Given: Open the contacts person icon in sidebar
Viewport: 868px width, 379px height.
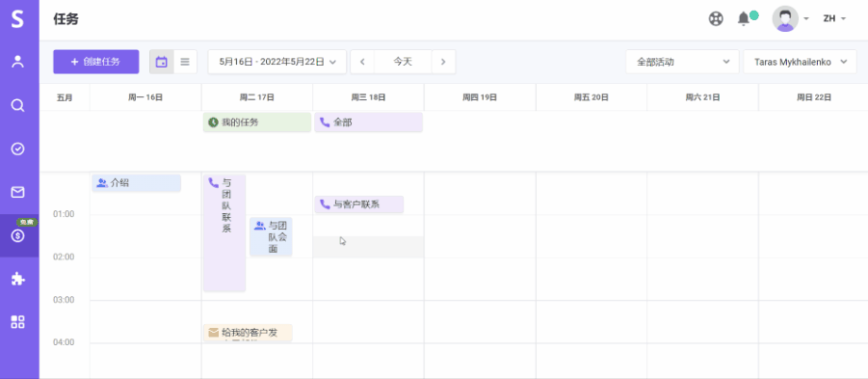Looking at the screenshot, I should [17, 62].
